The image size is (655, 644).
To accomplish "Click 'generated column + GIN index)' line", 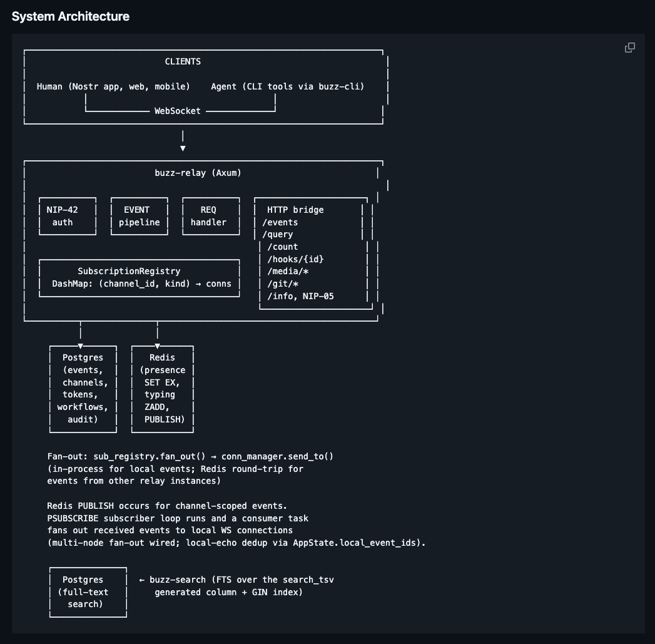I will (229, 592).
